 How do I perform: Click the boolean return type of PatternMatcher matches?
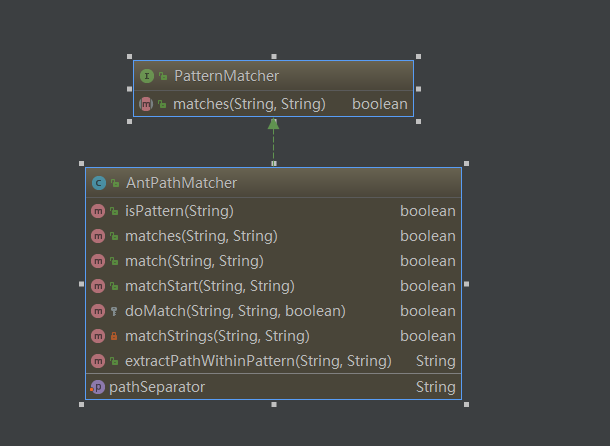pos(380,104)
